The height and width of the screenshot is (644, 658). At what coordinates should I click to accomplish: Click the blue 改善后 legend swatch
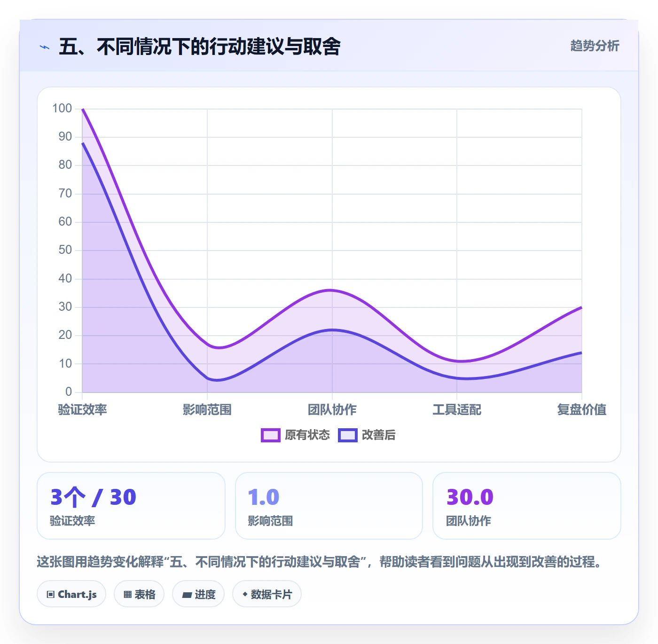click(348, 435)
